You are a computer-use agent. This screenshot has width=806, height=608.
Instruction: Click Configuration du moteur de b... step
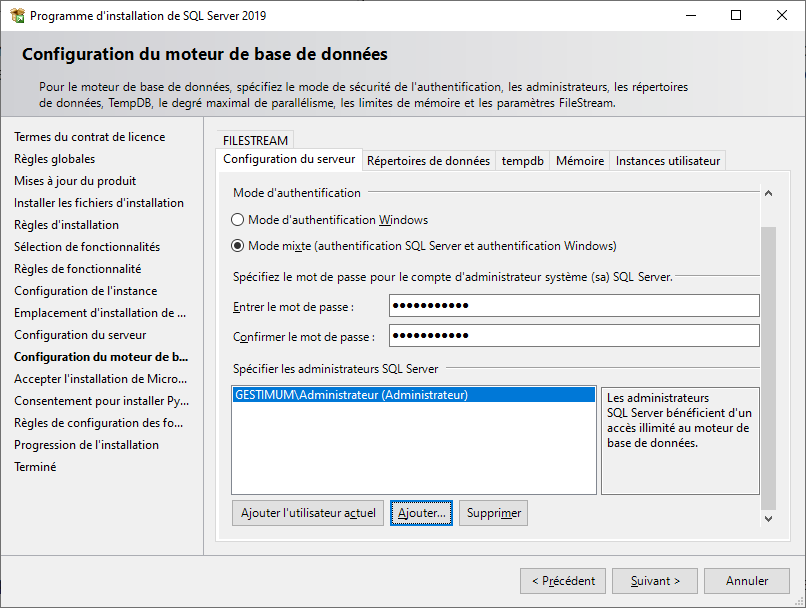[x=101, y=357]
